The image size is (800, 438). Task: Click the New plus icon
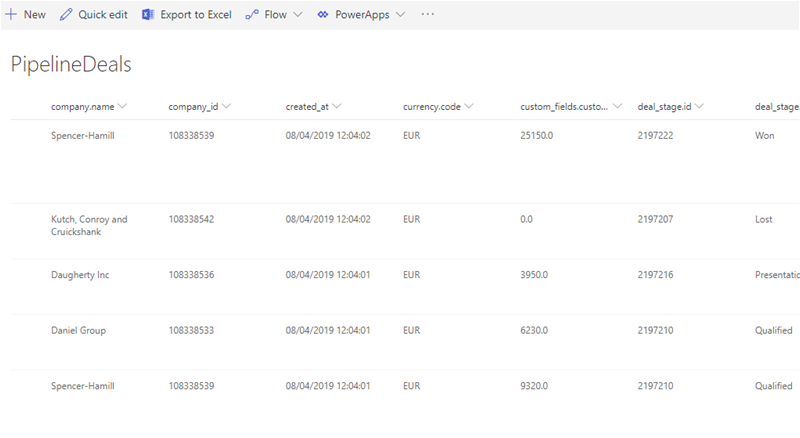click(x=11, y=15)
